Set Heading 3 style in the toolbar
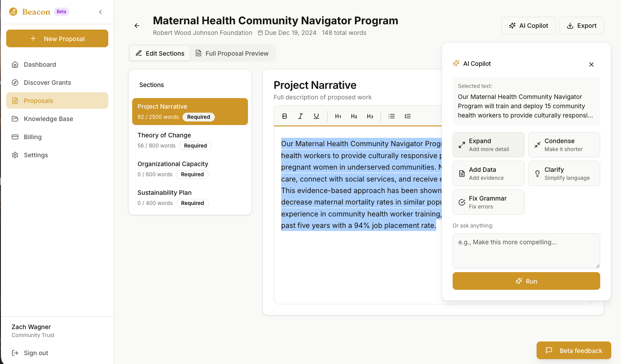The image size is (621, 364). coord(370,116)
